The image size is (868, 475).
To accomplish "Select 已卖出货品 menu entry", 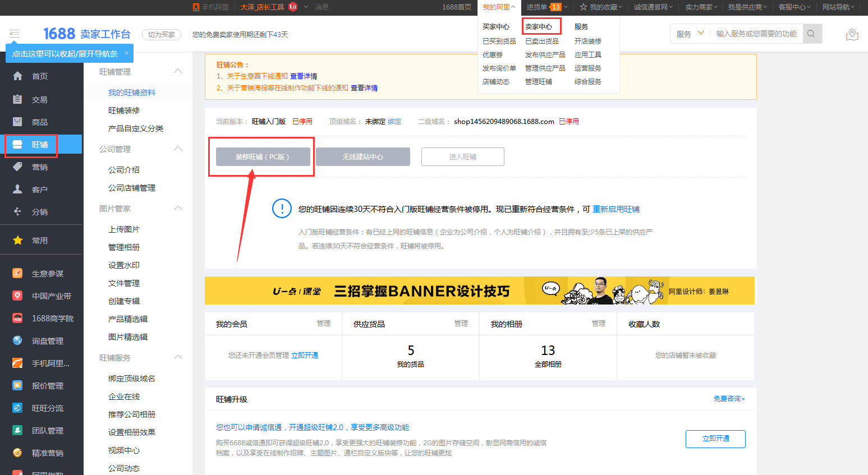I will pos(542,41).
